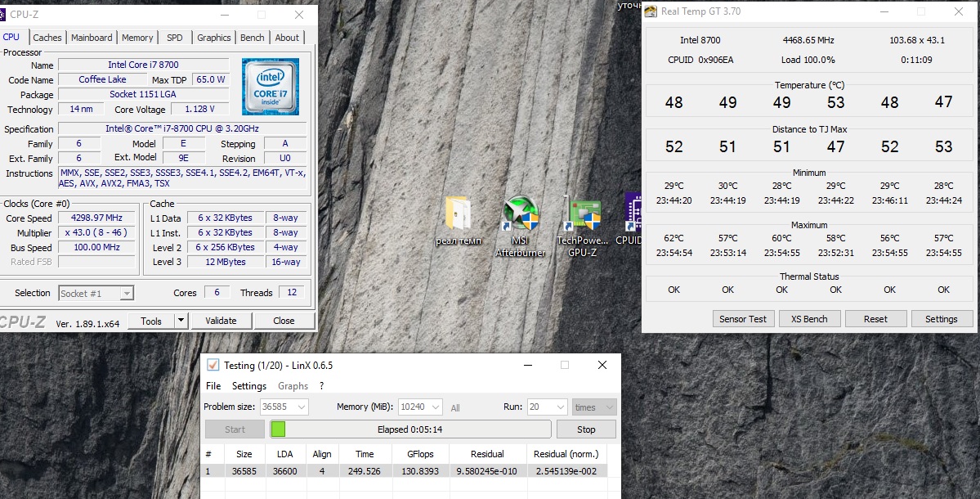Click the Size column header in LinX

pos(244,454)
